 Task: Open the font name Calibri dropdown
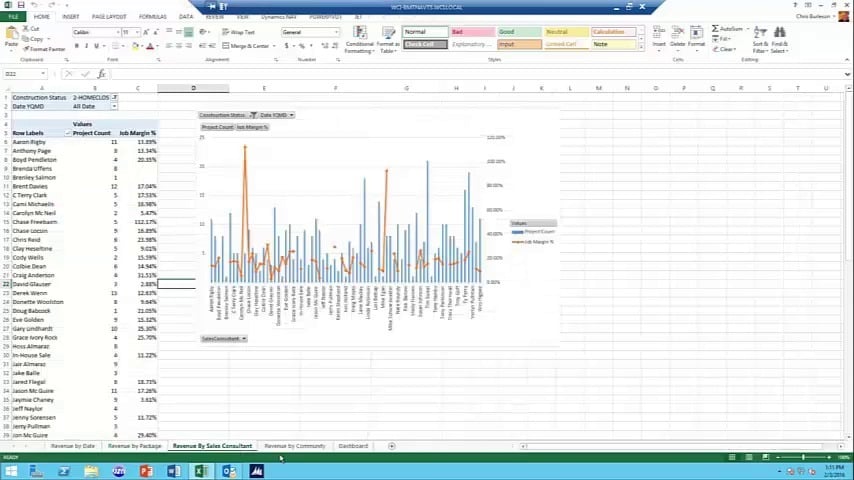point(117,33)
